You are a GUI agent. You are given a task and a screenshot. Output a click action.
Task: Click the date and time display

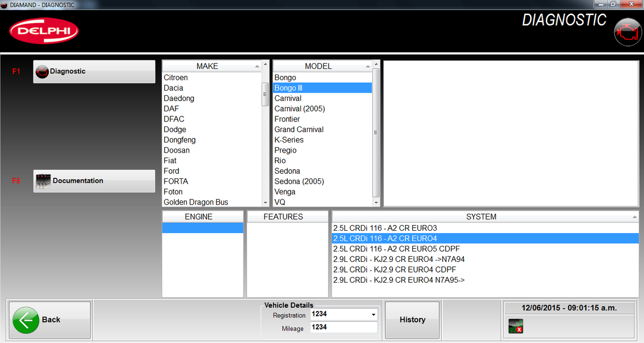coord(569,308)
